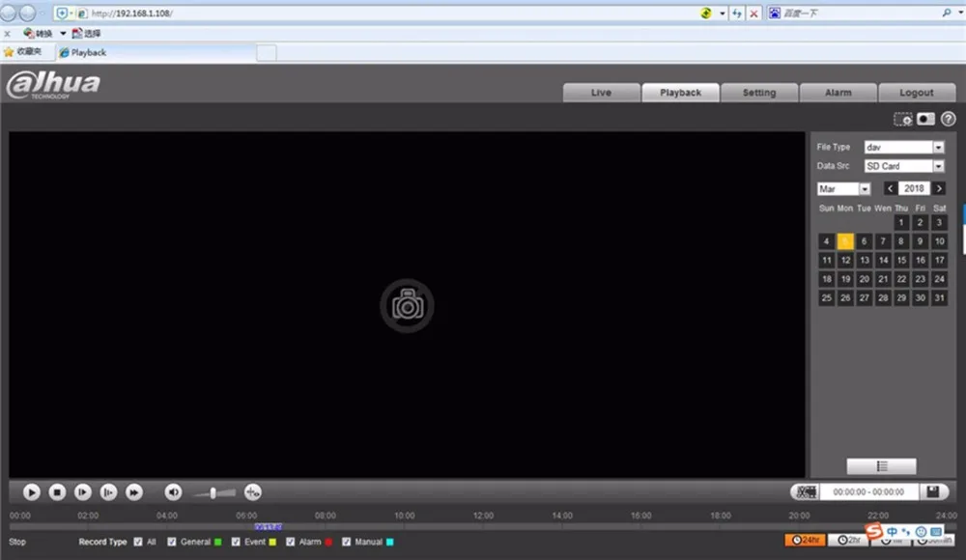Select March 10 in the calendar

(x=940, y=241)
